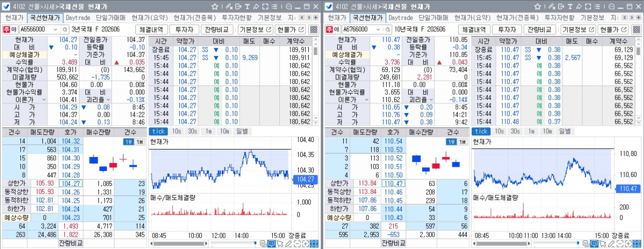Screen dimensions: 644x249
Task: Click the zoom-out minus box under the left chart
Action: 297,244
